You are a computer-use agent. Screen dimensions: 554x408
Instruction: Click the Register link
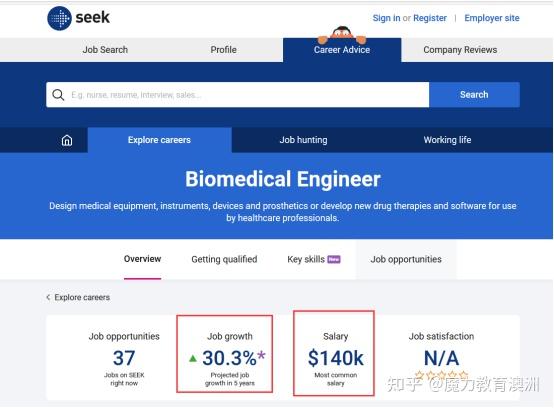(x=430, y=18)
